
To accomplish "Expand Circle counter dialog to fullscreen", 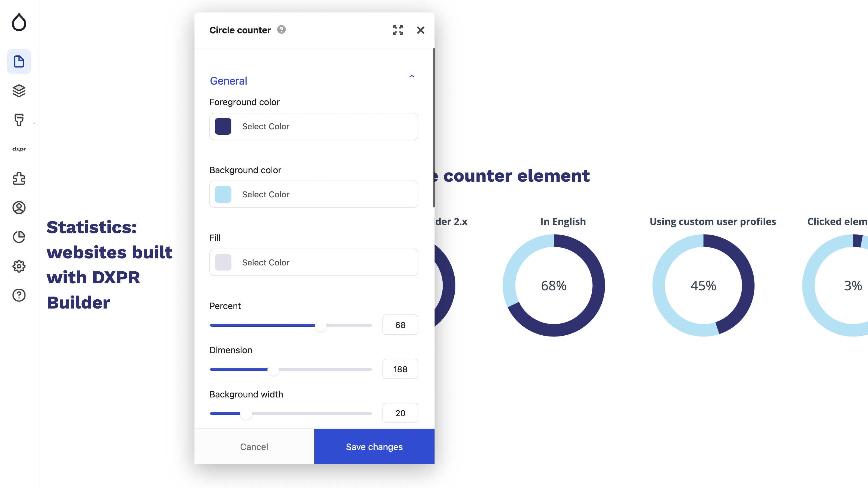I will click(398, 30).
